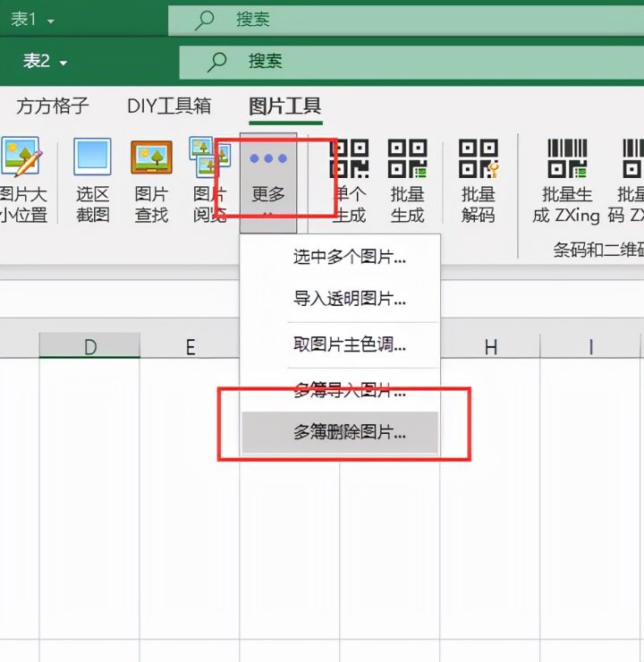Choose 导入透明图片 menu entry
This screenshot has height=662, width=644.
340,299
